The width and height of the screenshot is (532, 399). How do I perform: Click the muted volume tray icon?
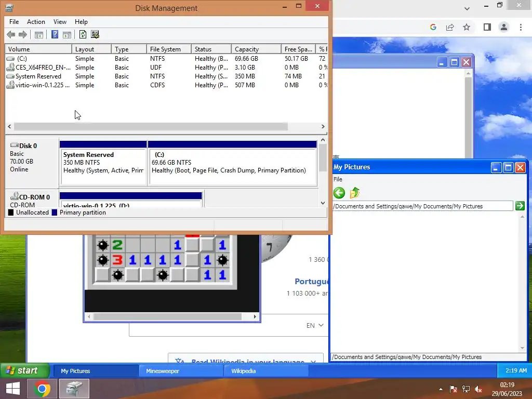[478, 389]
